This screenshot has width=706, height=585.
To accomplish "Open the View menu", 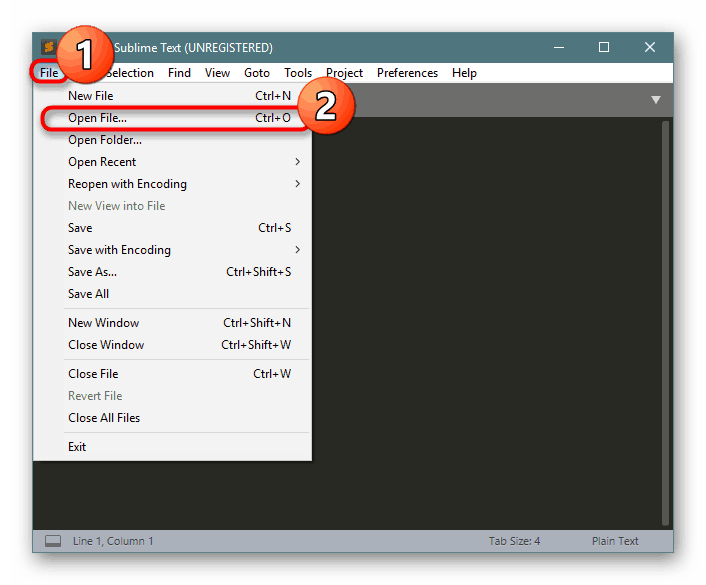I will coord(217,73).
